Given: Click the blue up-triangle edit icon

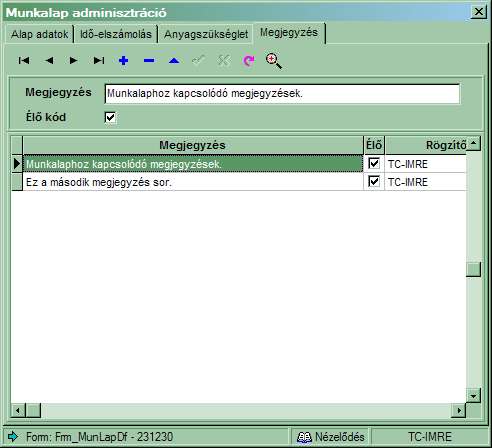Looking at the screenshot, I should point(174,61).
